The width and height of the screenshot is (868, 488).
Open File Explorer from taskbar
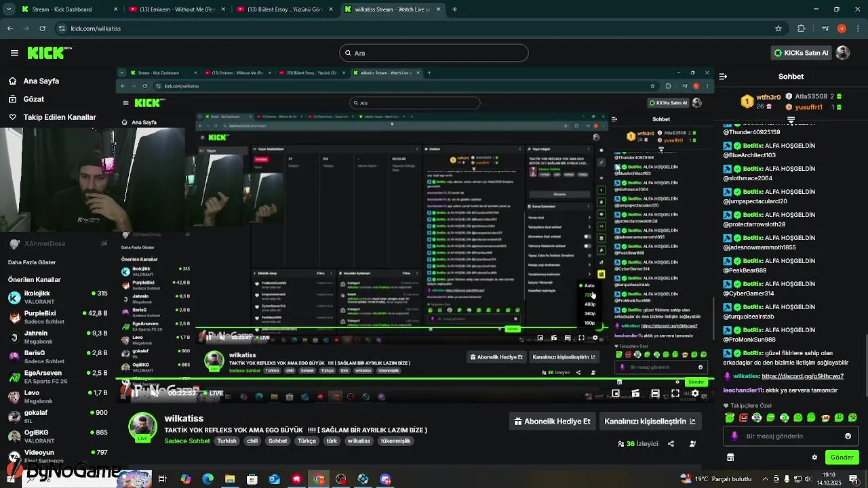[x=230, y=479]
